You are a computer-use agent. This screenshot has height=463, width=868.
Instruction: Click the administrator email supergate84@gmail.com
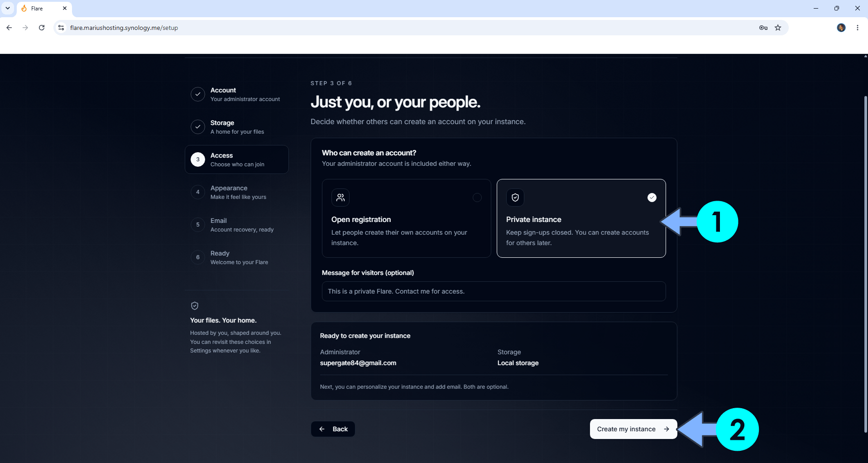(x=358, y=363)
